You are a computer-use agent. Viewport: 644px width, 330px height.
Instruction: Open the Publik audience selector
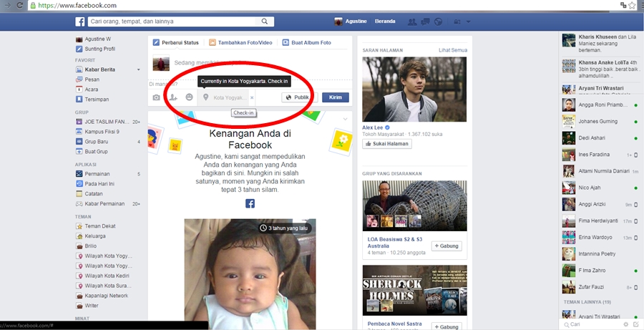pos(298,97)
